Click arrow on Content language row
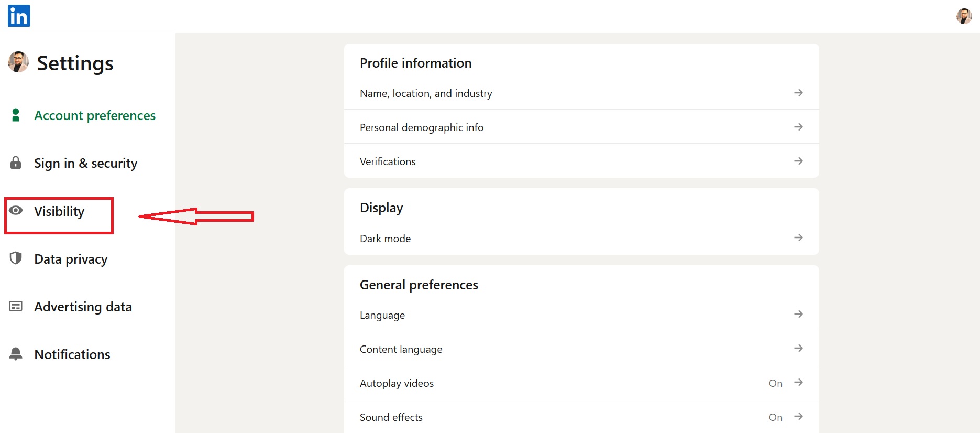The width and height of the screenshot is (980, 433). pos(798,348)
